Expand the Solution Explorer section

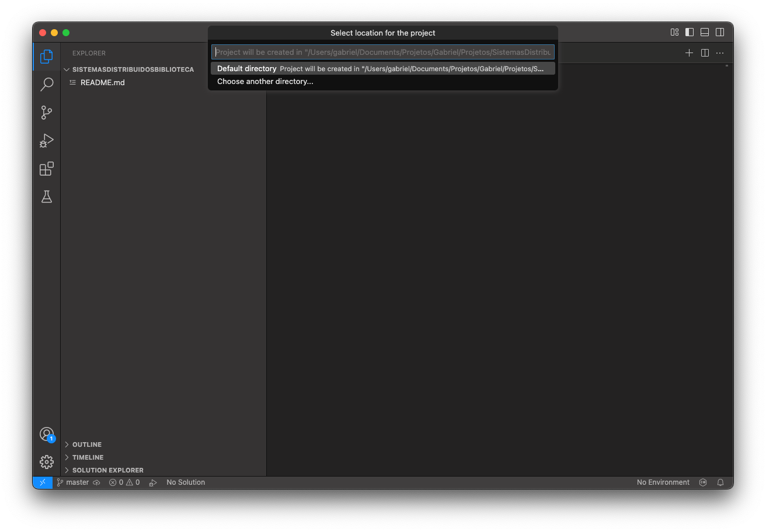107,470
